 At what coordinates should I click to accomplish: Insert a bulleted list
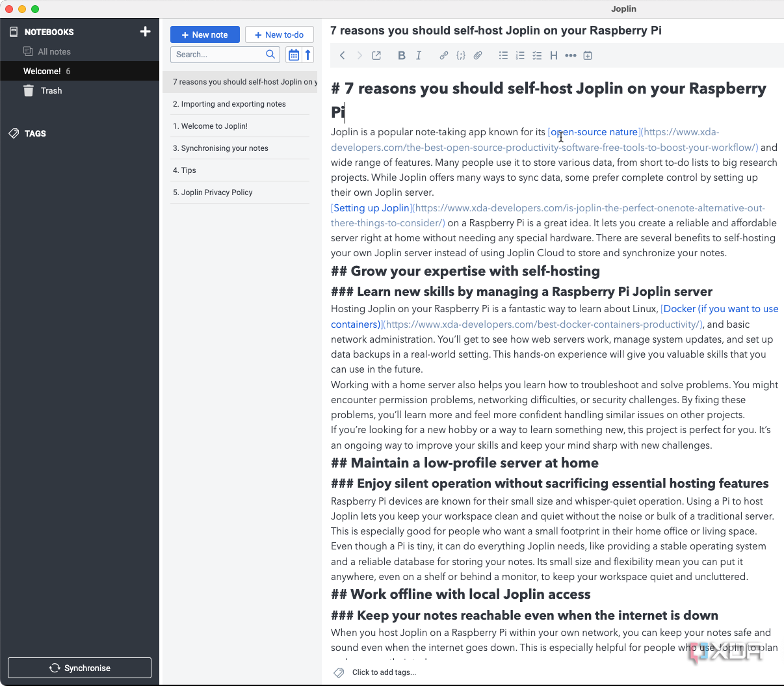(503, 56)
